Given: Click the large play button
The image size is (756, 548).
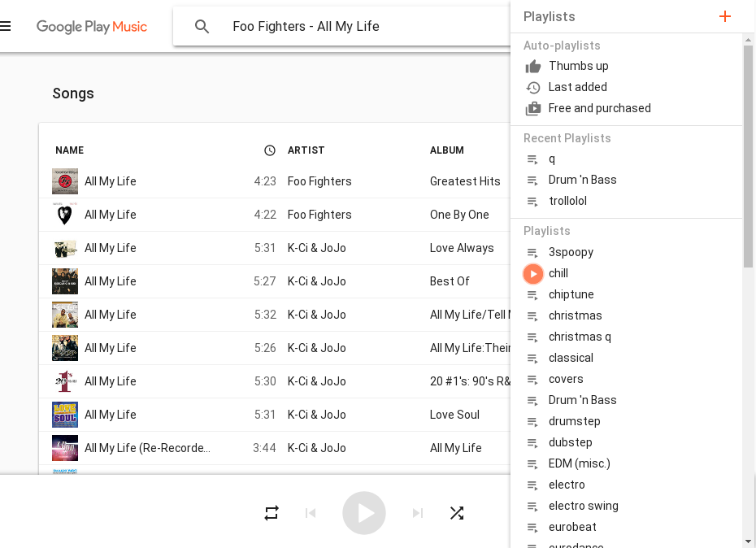Looking at the screenshot, I should tap(364, 513).
